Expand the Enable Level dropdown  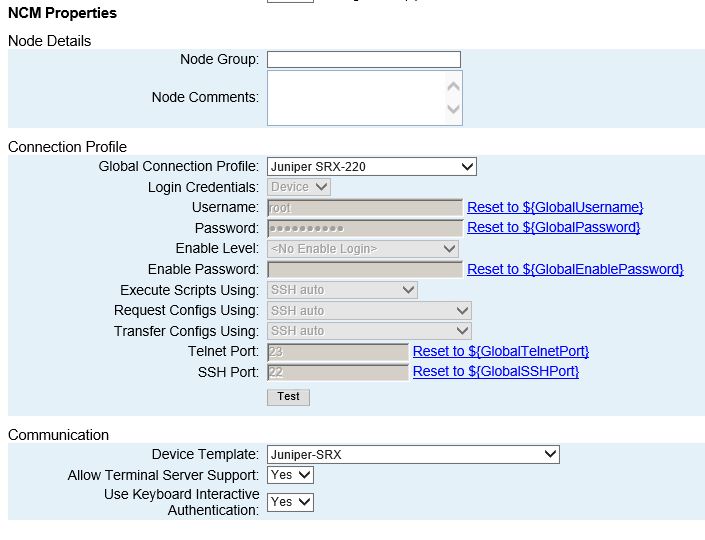coord(363,249)
